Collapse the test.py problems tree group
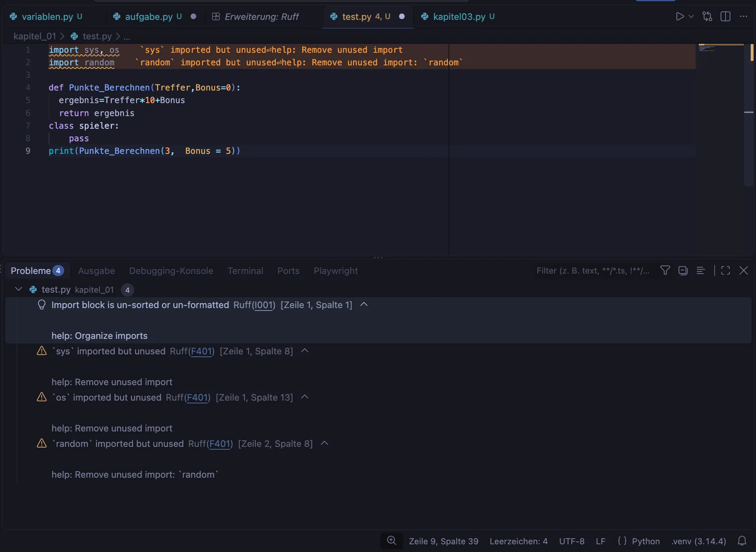This screenshot has width=756, height=552. pyautogui.click(x=18, y=289)
